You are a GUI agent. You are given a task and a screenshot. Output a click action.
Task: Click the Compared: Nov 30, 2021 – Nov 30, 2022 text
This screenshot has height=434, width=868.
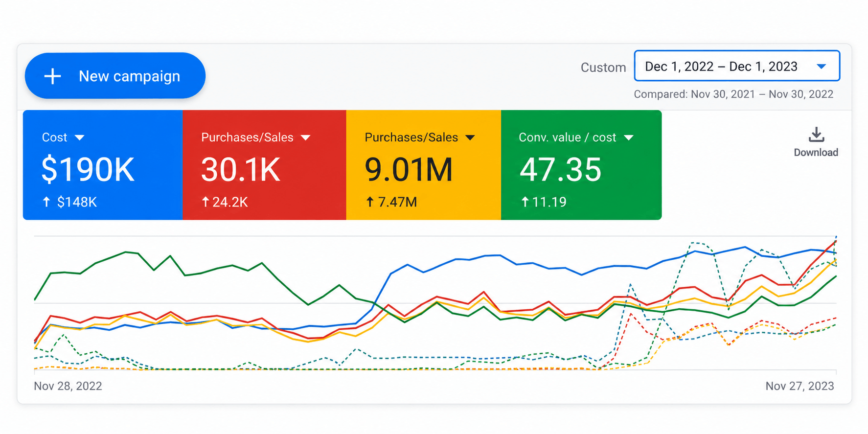[x=733, y=94]
